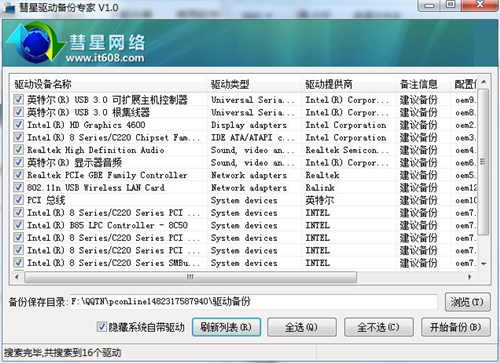Click status bar text 搜索完毕,共搜索到16个驱动
The width and height of the screenshot is (500, 363).
click(x=63, y=353)
